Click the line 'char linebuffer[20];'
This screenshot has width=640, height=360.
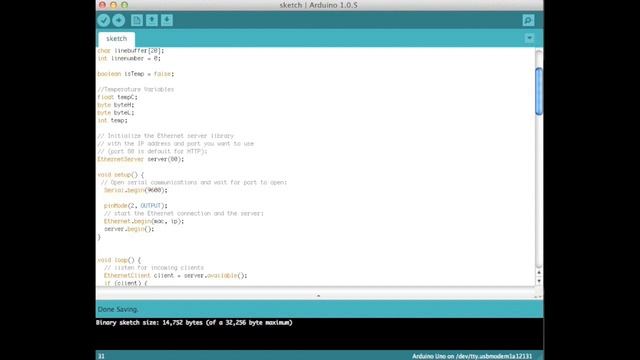[x=131, y=51]
